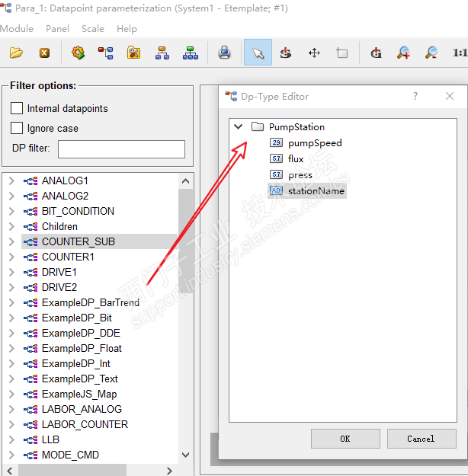Open the Help menu

(x=127, y=28)
